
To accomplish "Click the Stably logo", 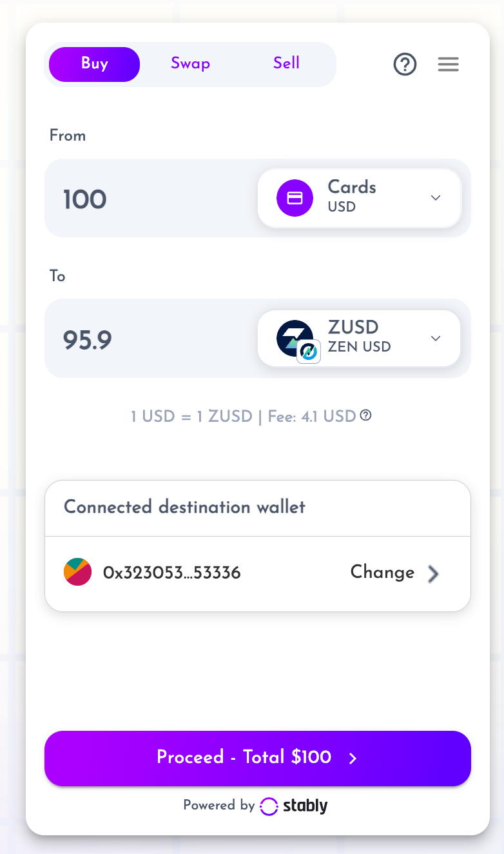I will 294,806.
